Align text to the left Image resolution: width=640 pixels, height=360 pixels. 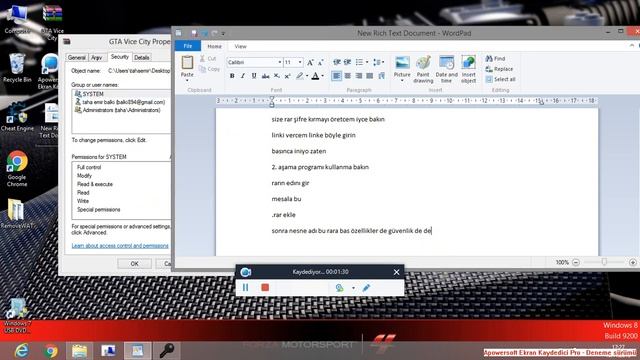tap(336, 76)
